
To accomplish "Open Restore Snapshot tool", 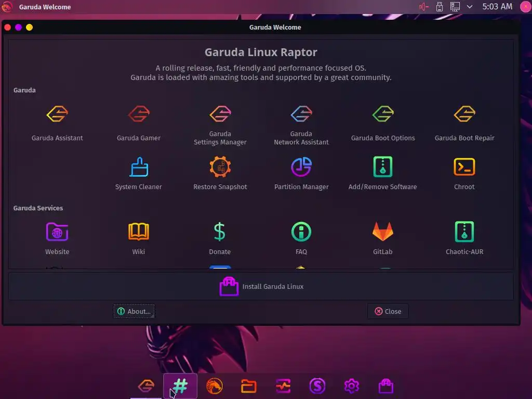I will click(220, 173).
